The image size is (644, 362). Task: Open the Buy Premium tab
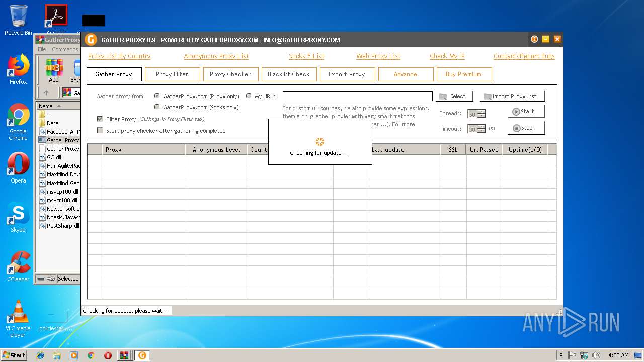coord(464,74)
